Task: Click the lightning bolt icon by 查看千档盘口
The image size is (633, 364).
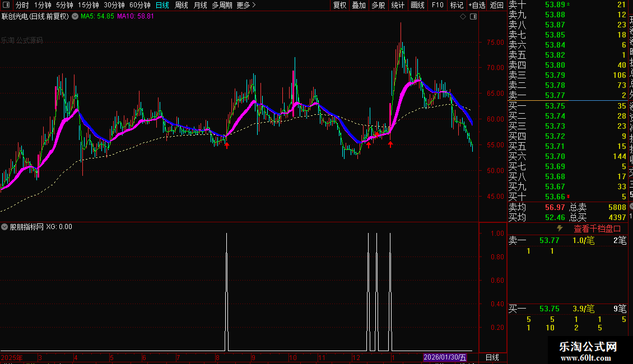Action: pyautogui.click(x=560, y=228)
